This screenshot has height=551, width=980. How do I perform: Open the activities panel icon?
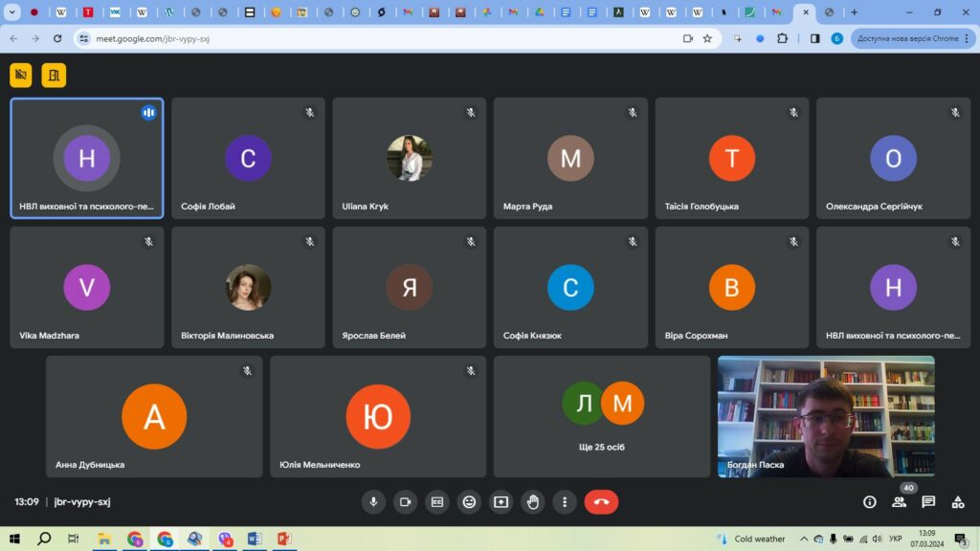point(957,502)
